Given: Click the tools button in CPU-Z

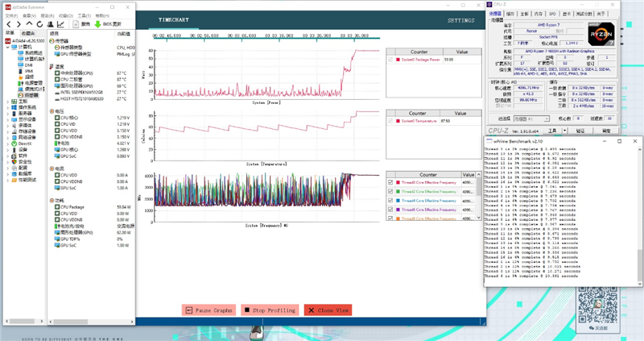Looking at the screenshot, I should point(552,131).
